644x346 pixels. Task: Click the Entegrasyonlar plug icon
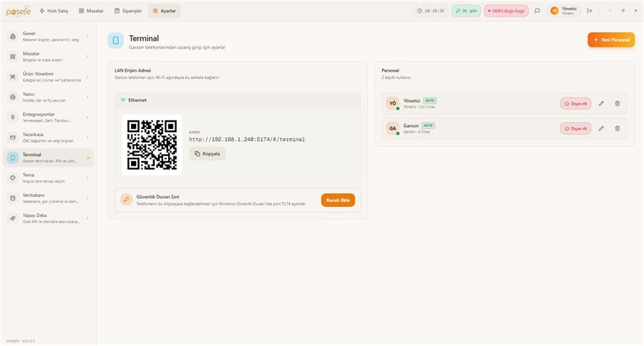tap(13, 117)
